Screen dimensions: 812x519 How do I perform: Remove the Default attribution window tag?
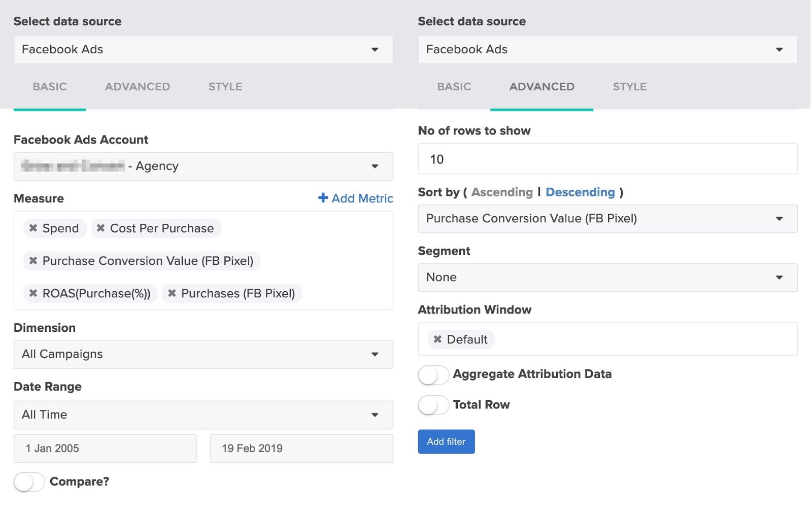[437, 339]
